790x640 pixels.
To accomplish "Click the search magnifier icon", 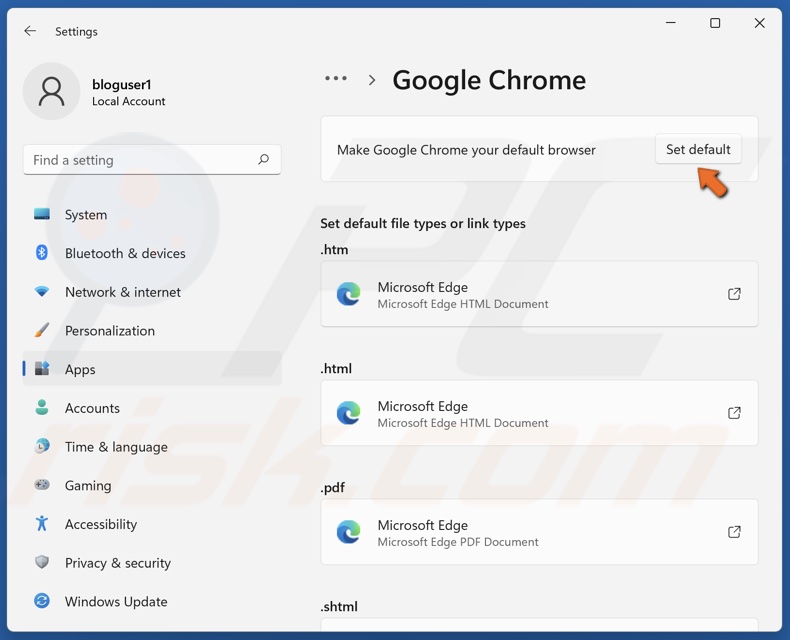I will click(x=263, y=159).
